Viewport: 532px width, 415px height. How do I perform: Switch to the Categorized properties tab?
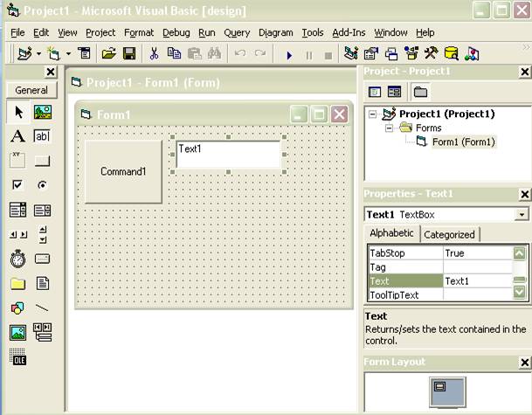tap(449, 234)
